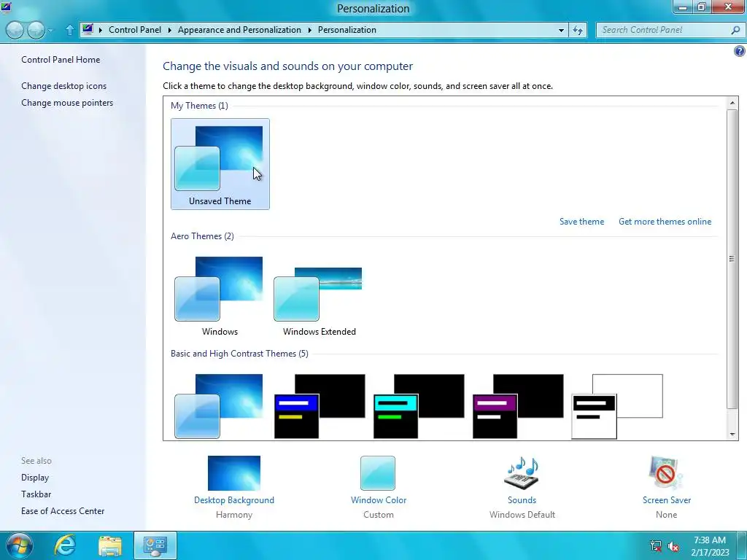
Task: Click the Desktop Background text link
Action: click(234, 500)
